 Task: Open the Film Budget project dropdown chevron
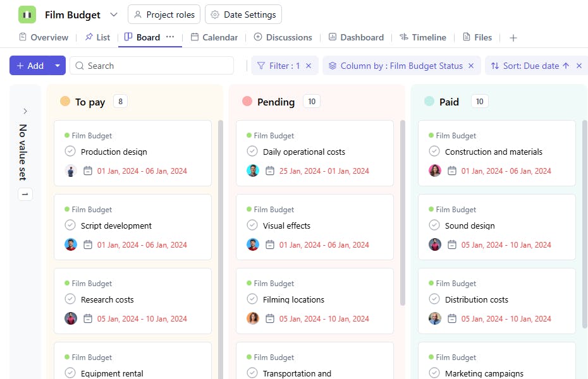point(114,15)
